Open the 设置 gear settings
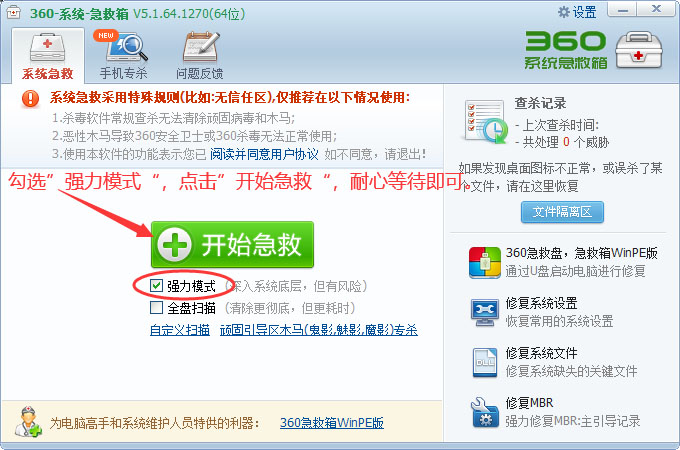Image resolution: width=680 pixels, height=450 pixels. (577, 12)
